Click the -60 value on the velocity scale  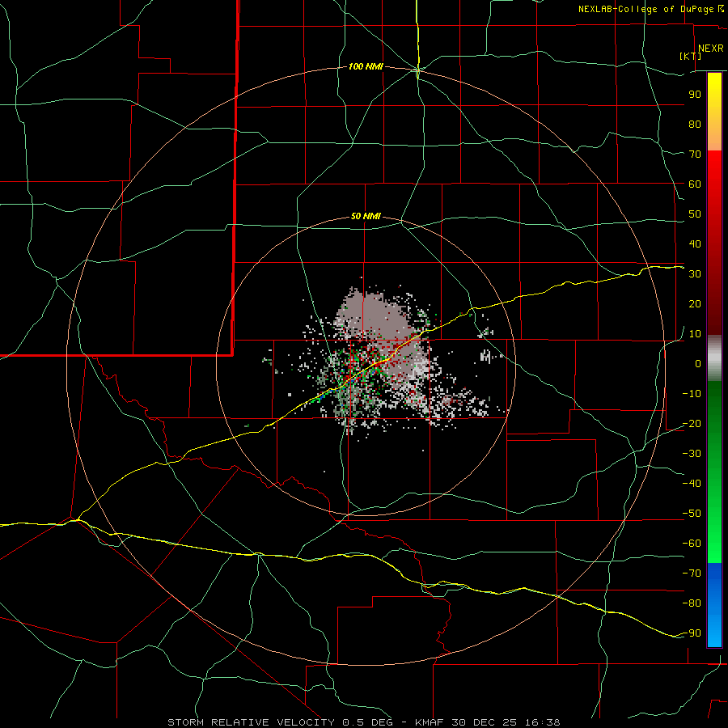tap(692, 544)
